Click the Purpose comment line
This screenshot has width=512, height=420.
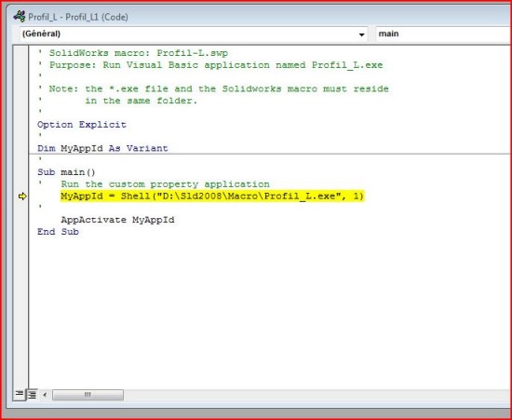pyautogui.click(x=210, y=65)
